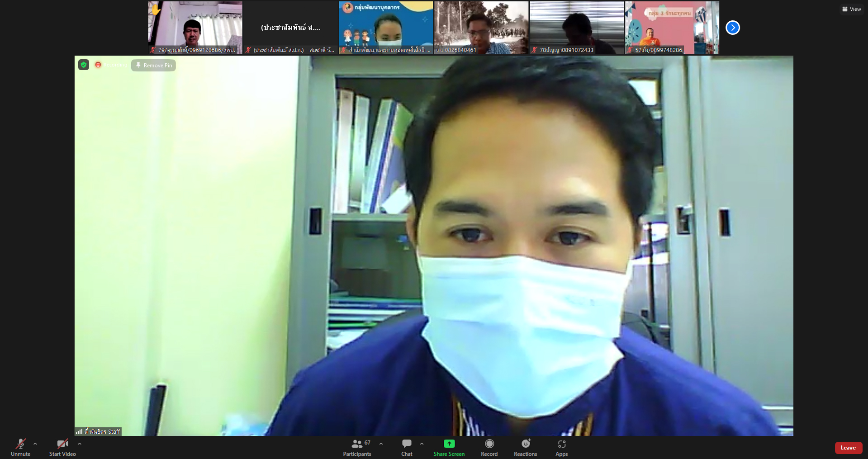The height and width of the screenshot is (459, 868).
Task: Open the Participants panel
Action: 357,448
